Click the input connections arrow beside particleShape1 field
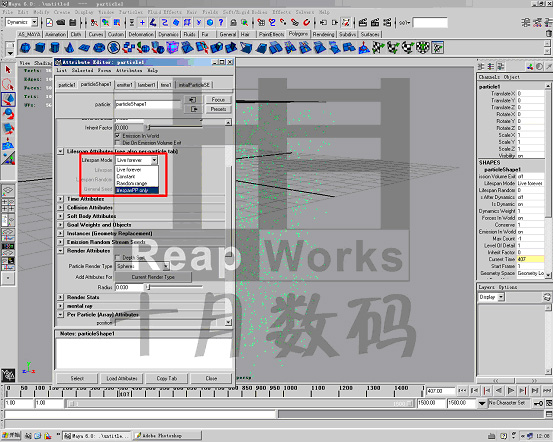Viewport: 553px width, 442px height. coord(193,99)
